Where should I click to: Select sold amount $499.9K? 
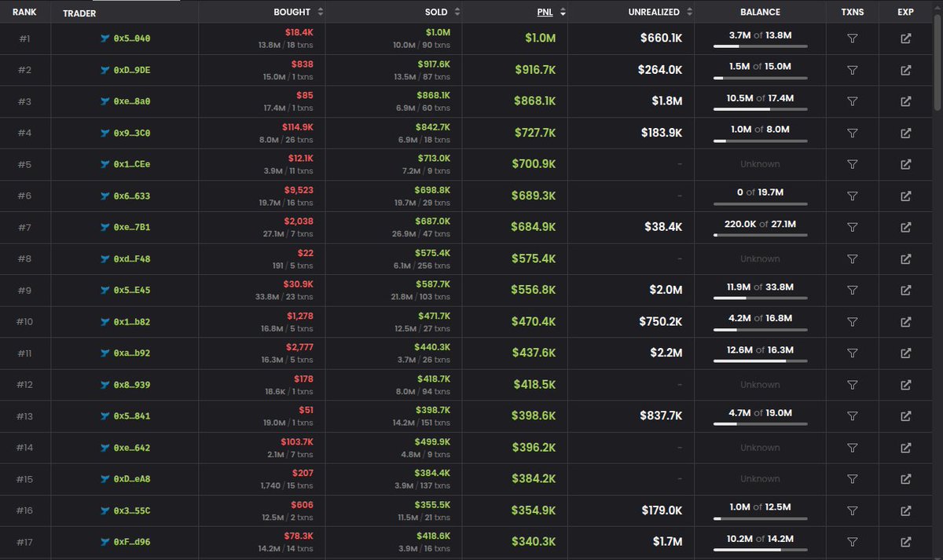coord(433,442)
